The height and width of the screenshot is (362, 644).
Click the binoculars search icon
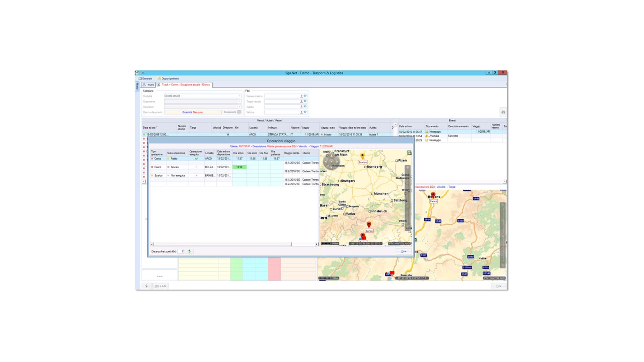[x=503, y=112]
